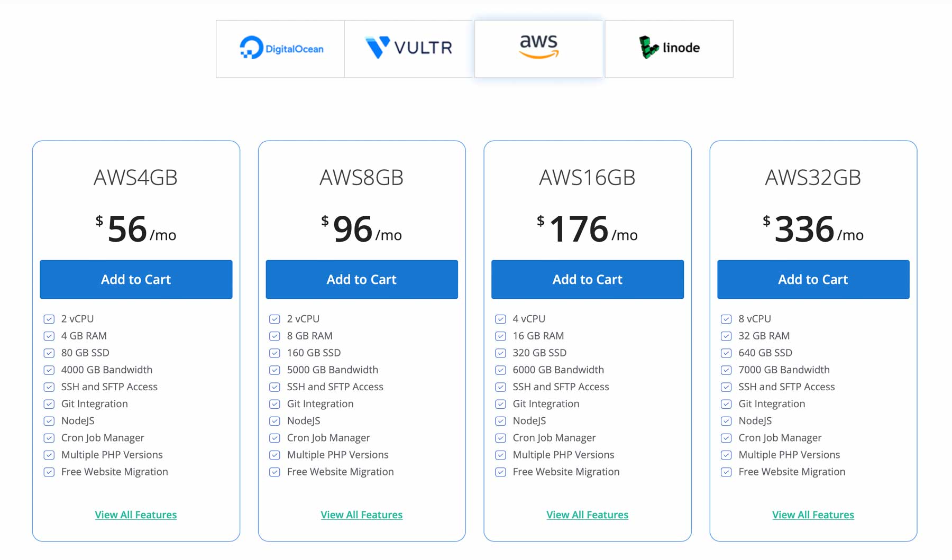Image resolution: width=952 pixels, height=560 pixels.
Task: Click the check icon beside 6000 GB Bandwidth
Action: coord(500,370)
